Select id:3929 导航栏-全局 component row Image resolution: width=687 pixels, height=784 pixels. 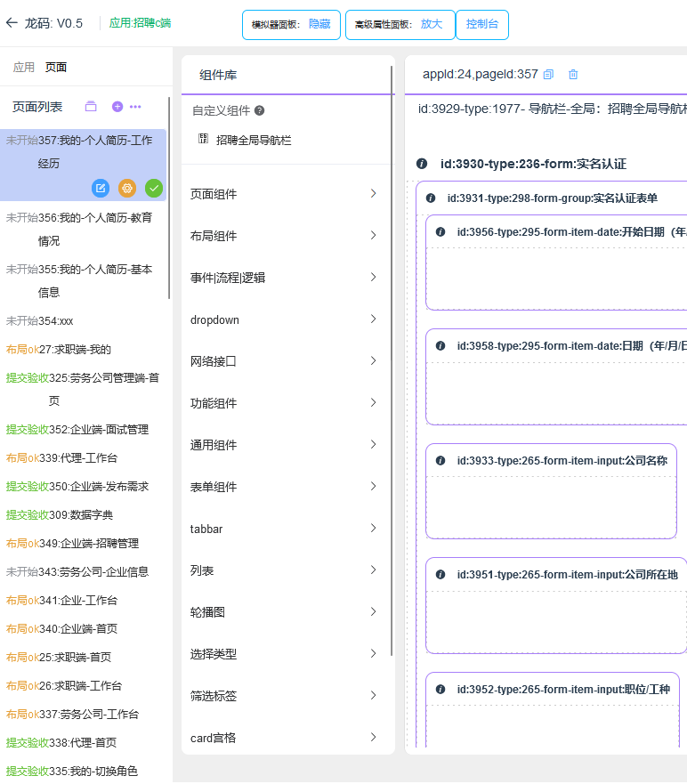(x=552, y=109)
